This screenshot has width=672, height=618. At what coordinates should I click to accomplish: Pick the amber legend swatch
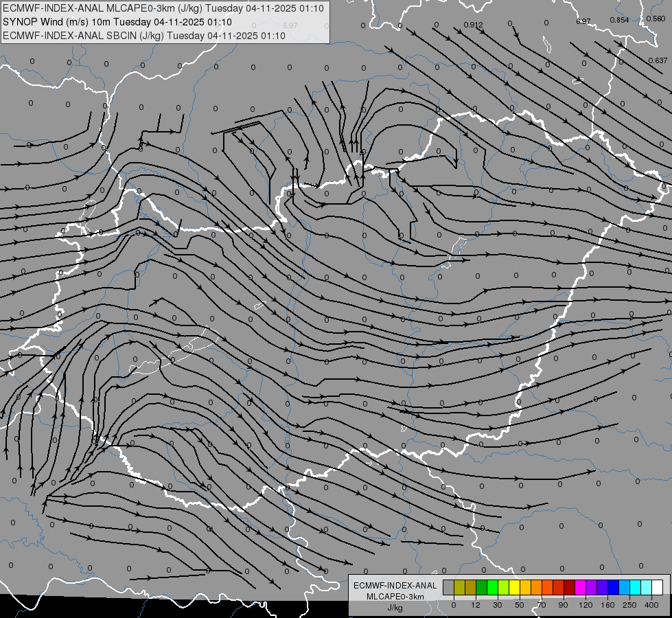(525, 587)
